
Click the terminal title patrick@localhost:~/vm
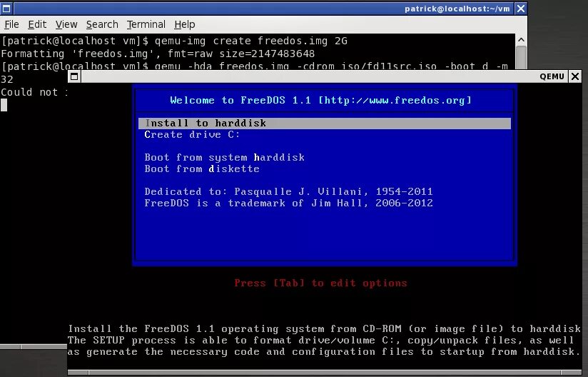[x=457, y=9]
